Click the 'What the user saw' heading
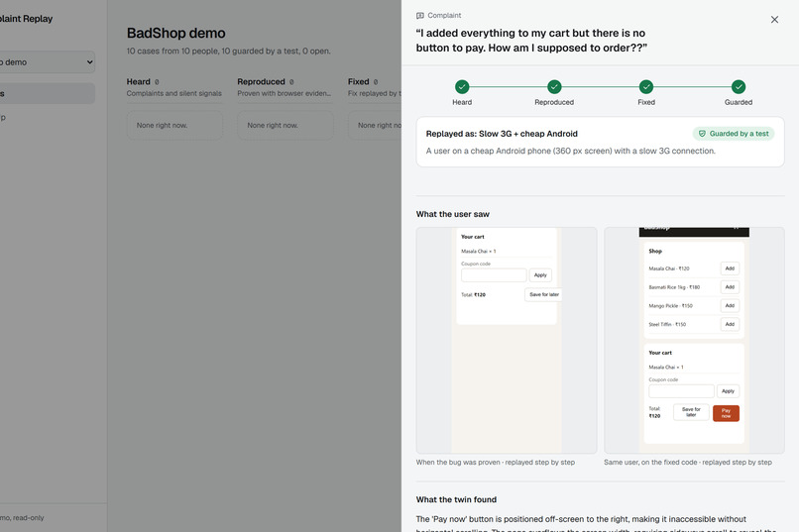 click(452, 214)
